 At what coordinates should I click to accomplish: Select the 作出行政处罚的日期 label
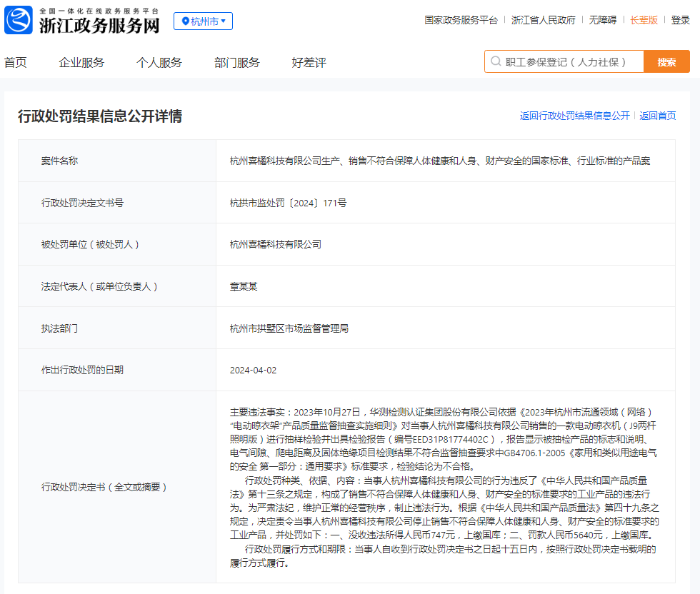click(x=82, y=370)
